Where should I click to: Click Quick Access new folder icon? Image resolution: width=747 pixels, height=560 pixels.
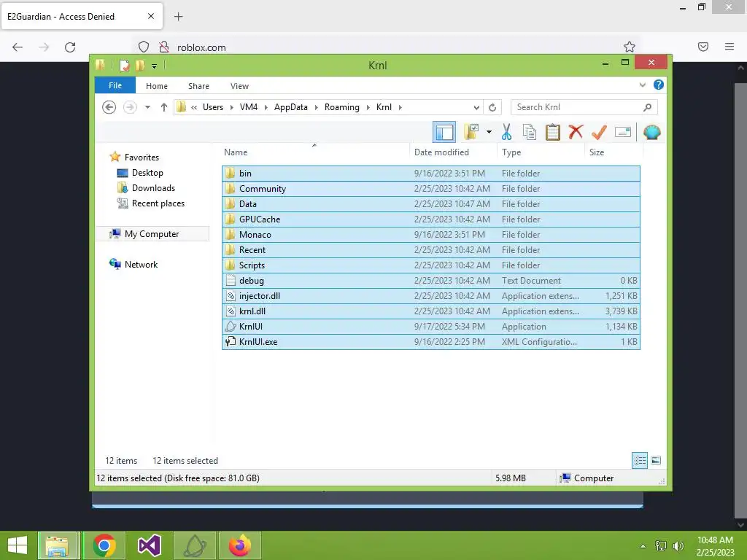140,65
